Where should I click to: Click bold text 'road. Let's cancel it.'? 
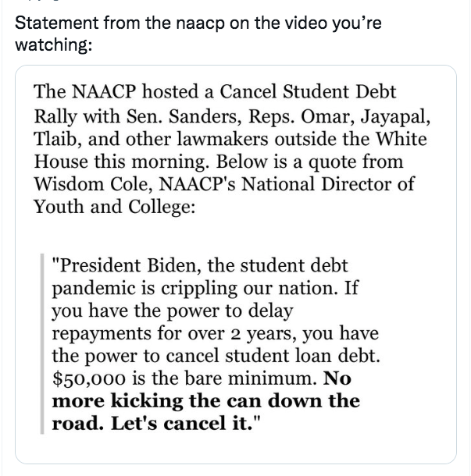[x=156, y=423]
